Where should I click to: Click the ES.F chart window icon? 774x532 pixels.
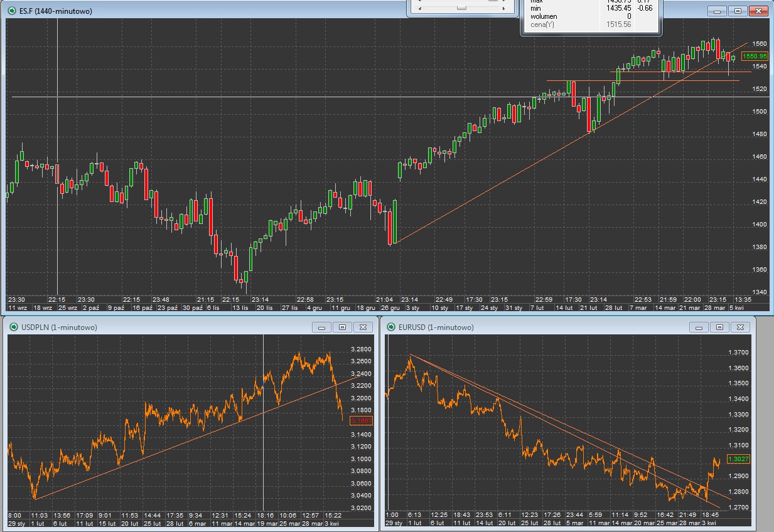coord(13,11)
